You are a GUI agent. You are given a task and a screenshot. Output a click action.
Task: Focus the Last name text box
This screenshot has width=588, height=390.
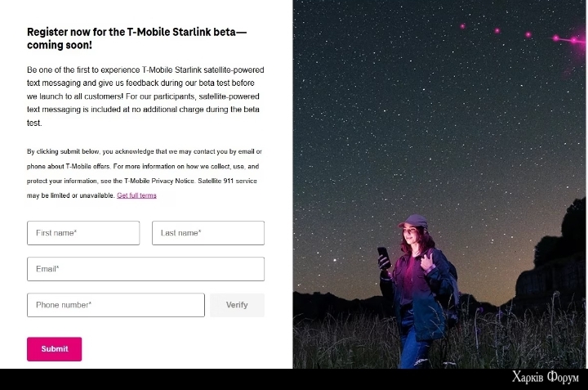click(208, 233)
